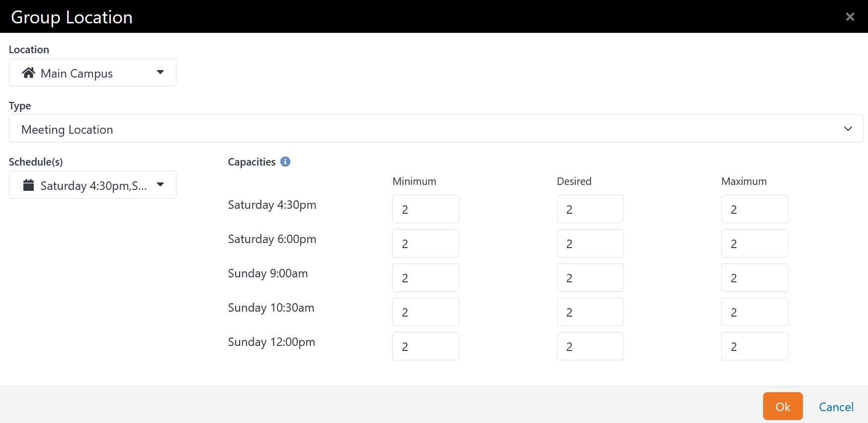868x423 pixels.
Task: Select the Saturday 4:30pm Minimum field
Action: [x=426, y=209]
